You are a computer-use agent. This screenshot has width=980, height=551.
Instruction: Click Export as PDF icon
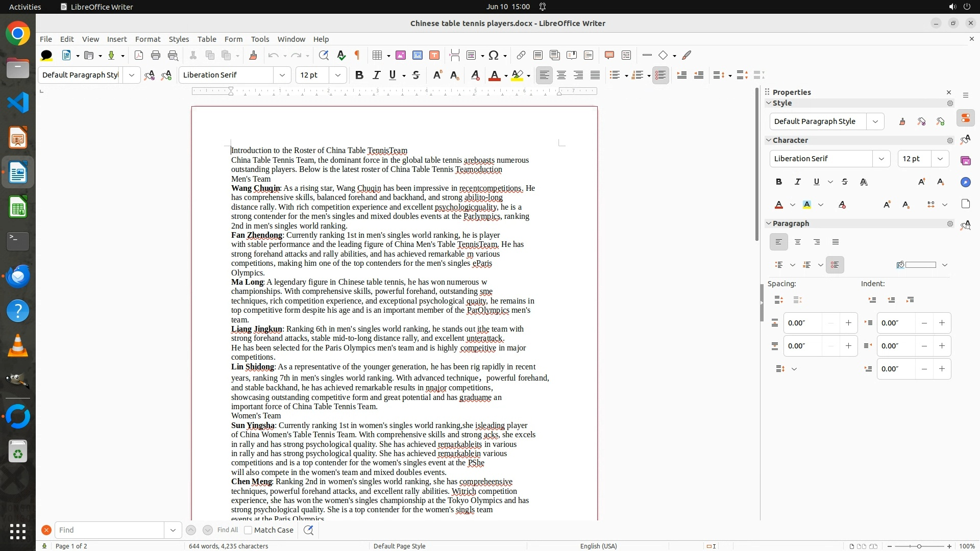pyautogui.click(x=138, y=55)
